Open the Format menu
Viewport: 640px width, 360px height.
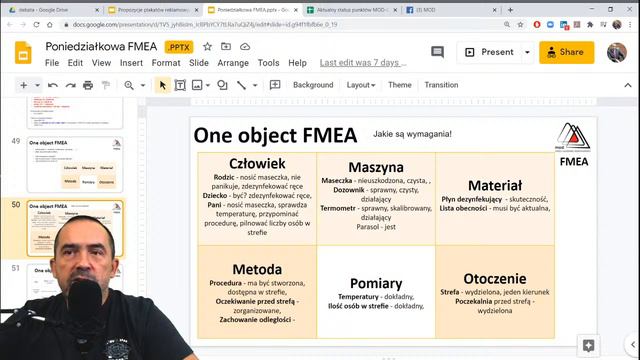click(x=166, y=63)
